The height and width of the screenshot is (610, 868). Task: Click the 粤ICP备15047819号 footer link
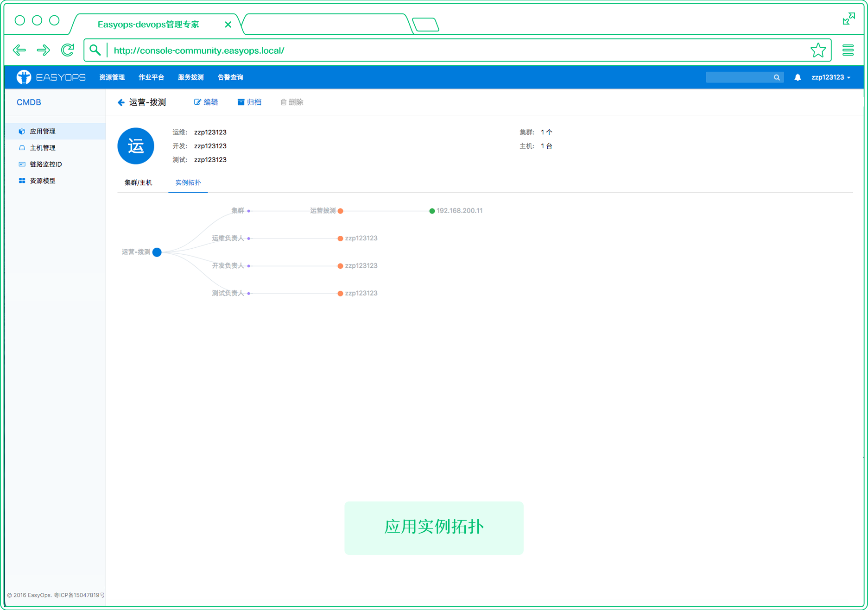79,595
